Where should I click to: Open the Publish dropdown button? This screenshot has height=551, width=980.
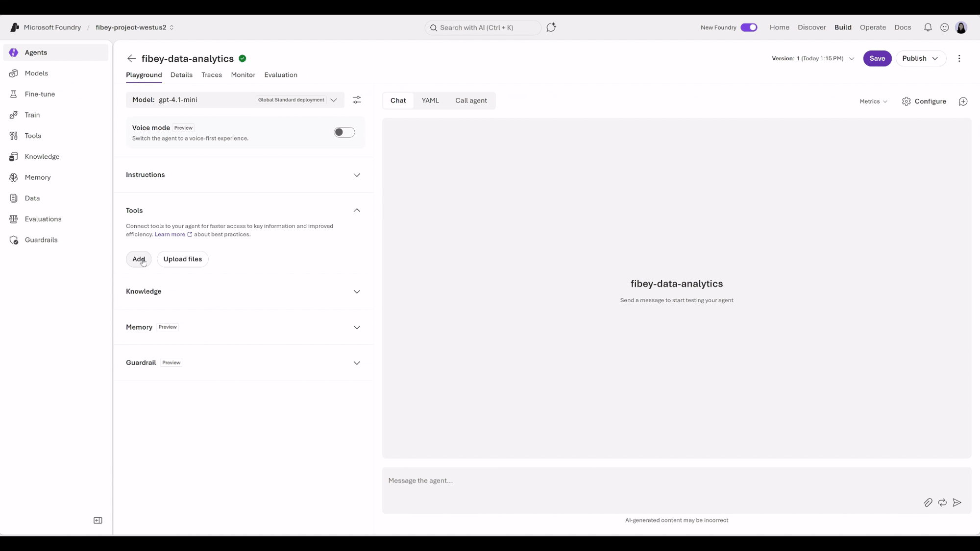921,58
